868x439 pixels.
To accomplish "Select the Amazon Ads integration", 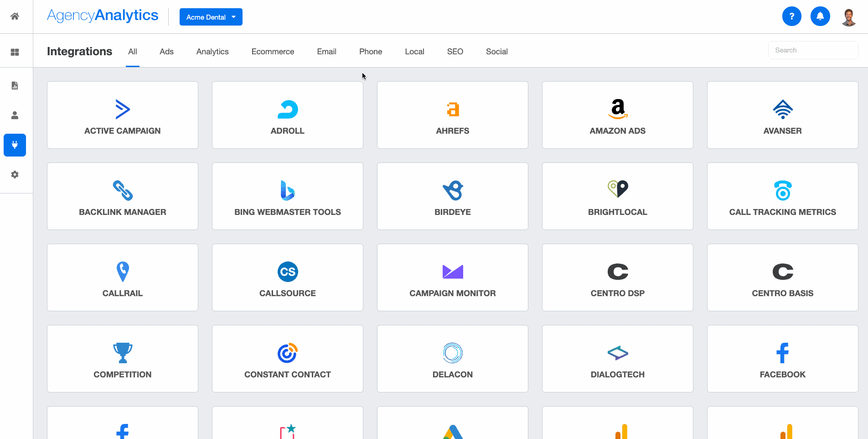I will [x=617, y=115].
